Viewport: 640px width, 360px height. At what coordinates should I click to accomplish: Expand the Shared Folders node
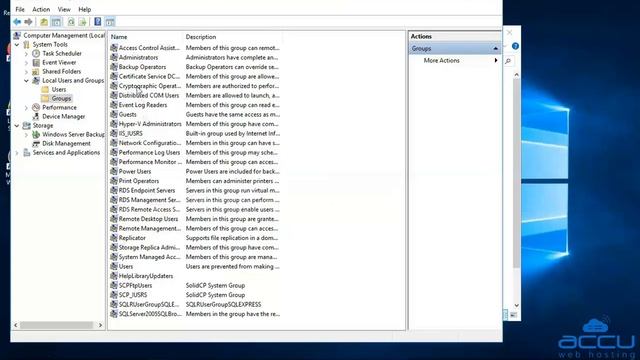point(26,71)
